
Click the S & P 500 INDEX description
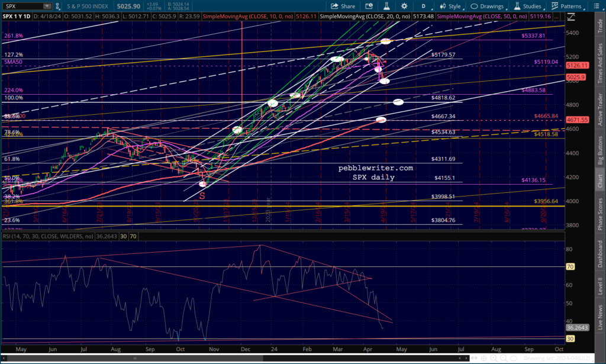pyautogui.click(x=88, y=6)
